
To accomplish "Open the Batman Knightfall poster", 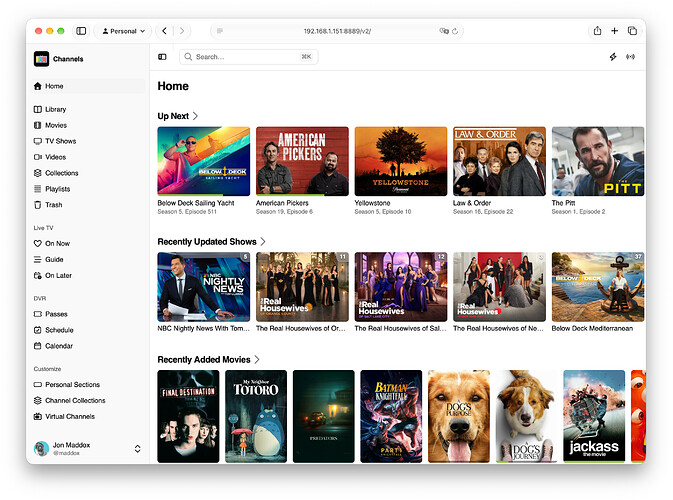I will tap(391, 416).
